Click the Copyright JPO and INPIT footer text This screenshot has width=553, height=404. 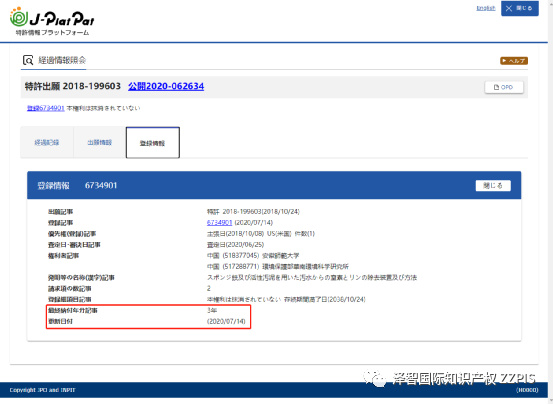42,390
